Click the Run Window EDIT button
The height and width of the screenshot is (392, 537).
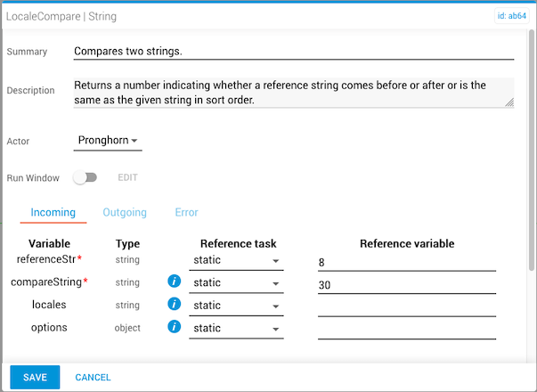[128, 178]
